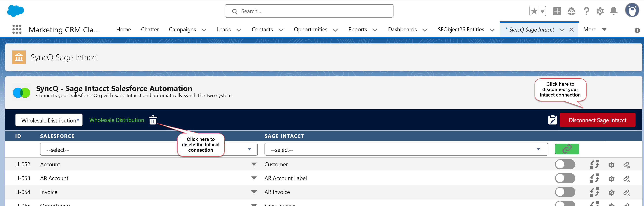The width and height of the screenshot is (644, 206).
Task: Click the green link mapping button
Action: tap(567, 149)
